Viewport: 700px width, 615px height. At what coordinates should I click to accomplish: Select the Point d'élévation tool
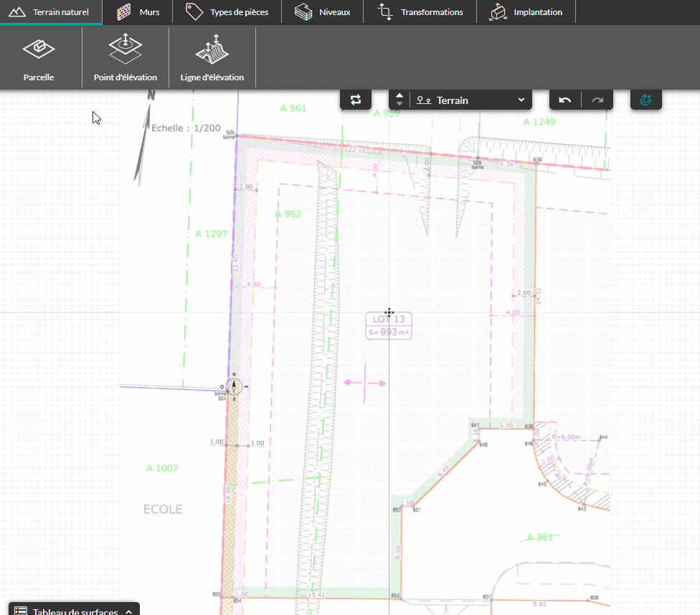coord(126,59)
